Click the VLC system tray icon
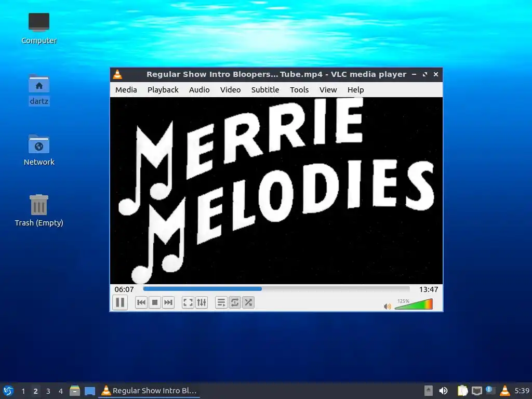 (x=505, y=391)
